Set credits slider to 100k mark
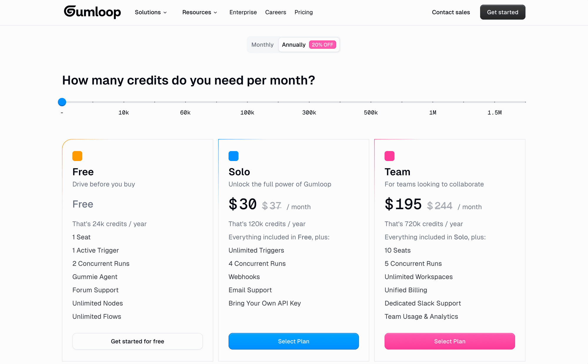The width and height of the screenshot is (588, 364). pos(247,102)
